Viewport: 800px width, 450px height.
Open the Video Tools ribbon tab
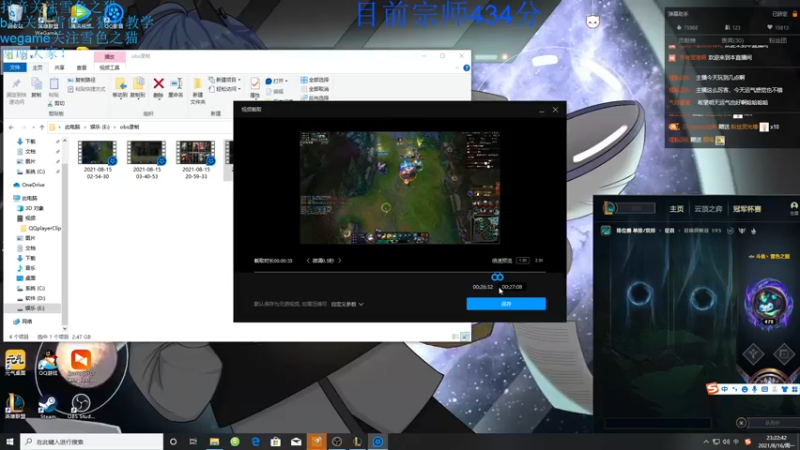tap(109, 67)
